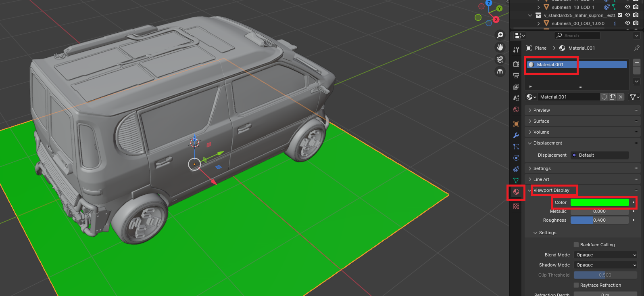The image size is (644, 296).
Task: Click the zoom magnifier viewport icon
Action: tap(500, 36)
